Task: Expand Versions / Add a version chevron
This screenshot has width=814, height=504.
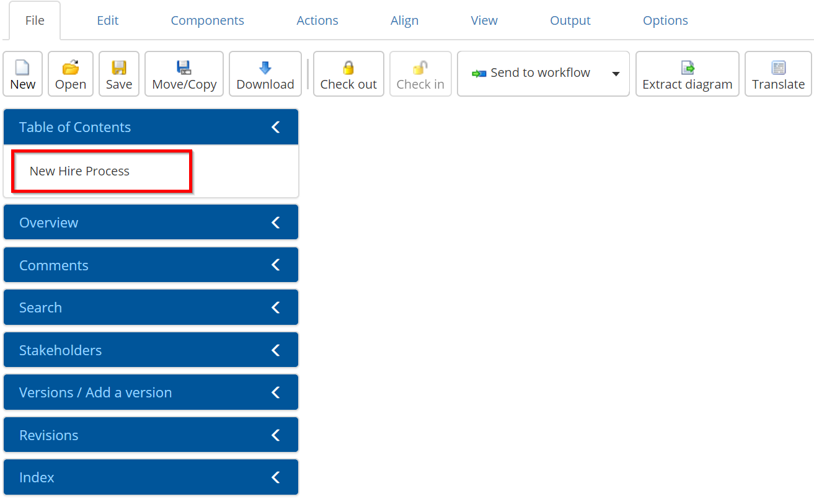Action: coord(276,392)
